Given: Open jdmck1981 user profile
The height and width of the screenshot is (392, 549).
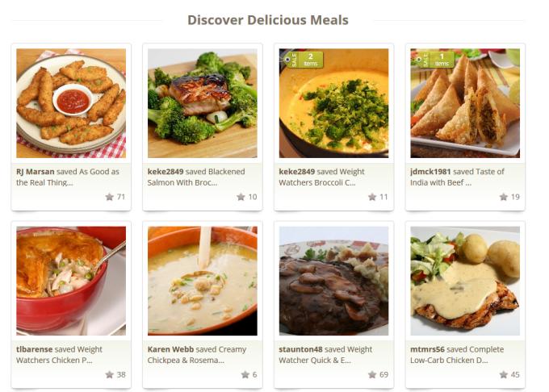Looking at the screenshot, I should click(x=430, y=172).
